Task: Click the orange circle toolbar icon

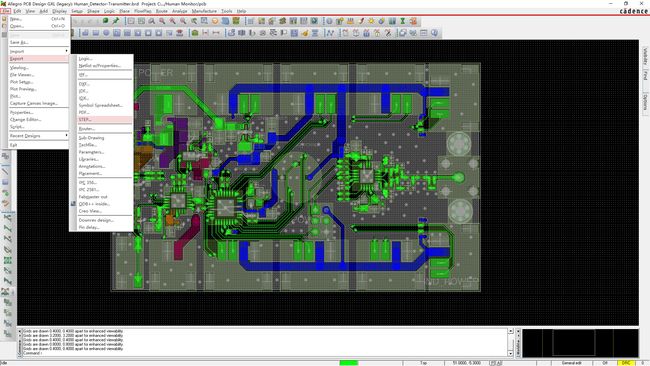Action: pos(215,21)
